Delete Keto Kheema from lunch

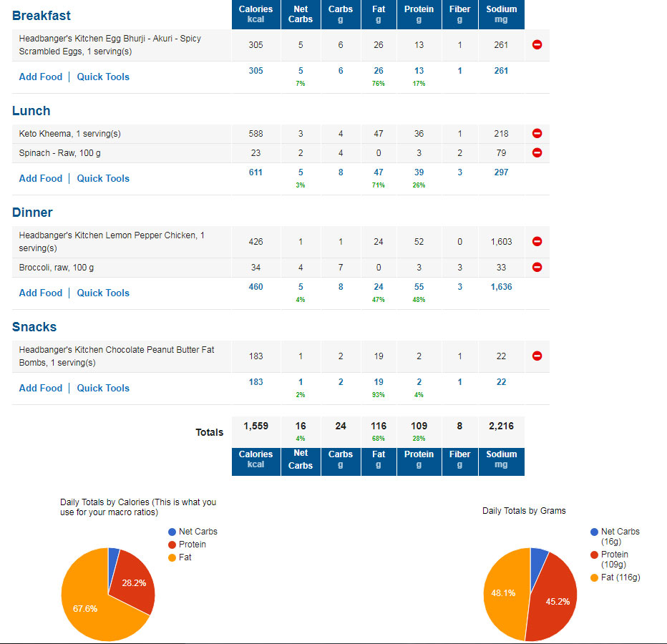click(x=537, y=134)
